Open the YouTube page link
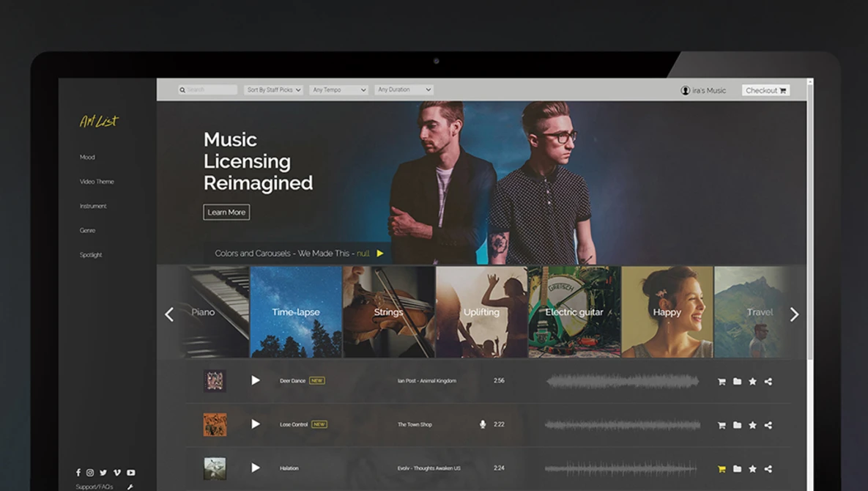The width and height of the screenshot is (868, 491). (130, 473)
